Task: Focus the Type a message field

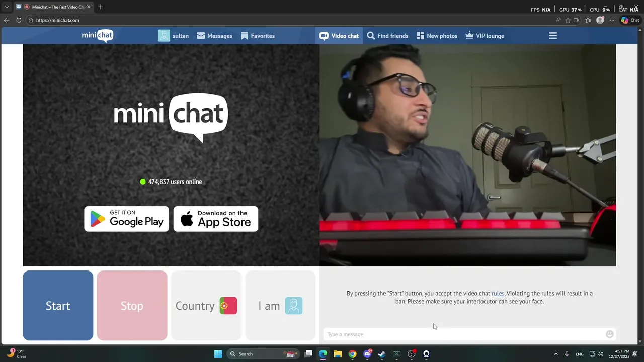Action: pyautogui.click(x=463, y=334)
